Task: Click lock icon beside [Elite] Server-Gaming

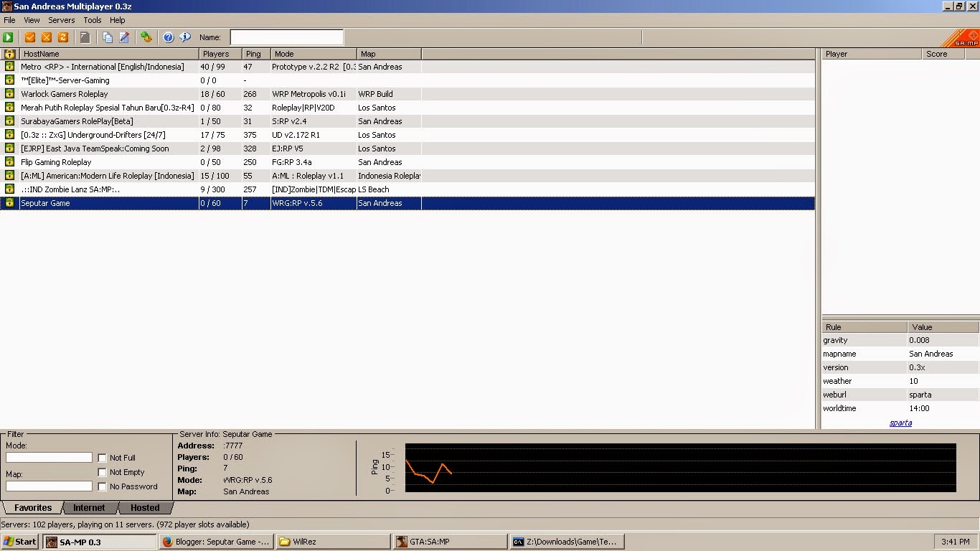Action: click(9, 80)
